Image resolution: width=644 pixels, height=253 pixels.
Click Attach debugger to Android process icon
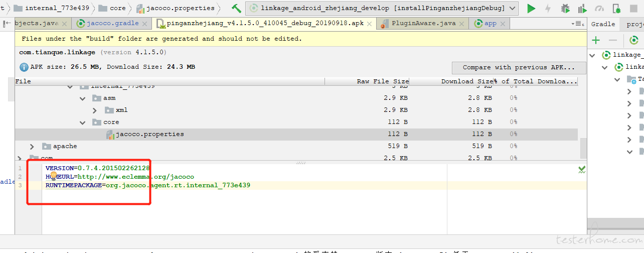pos(616,8)
